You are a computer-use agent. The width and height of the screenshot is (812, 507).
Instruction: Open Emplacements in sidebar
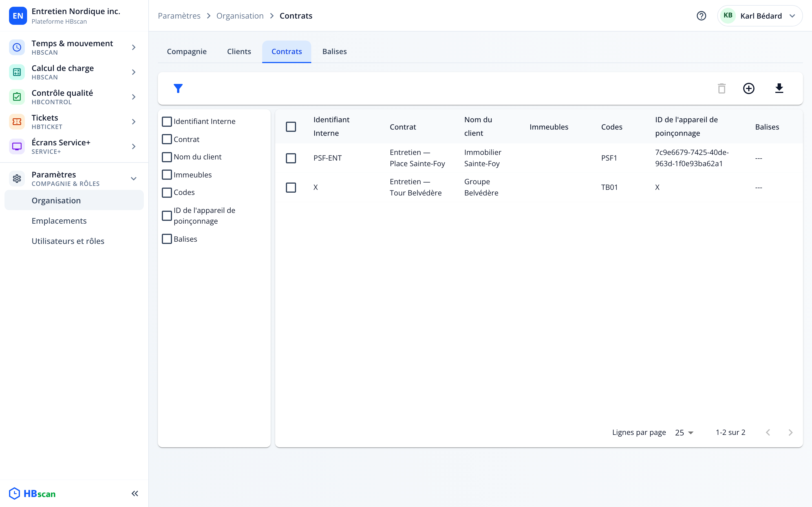[x=59, y=221]
